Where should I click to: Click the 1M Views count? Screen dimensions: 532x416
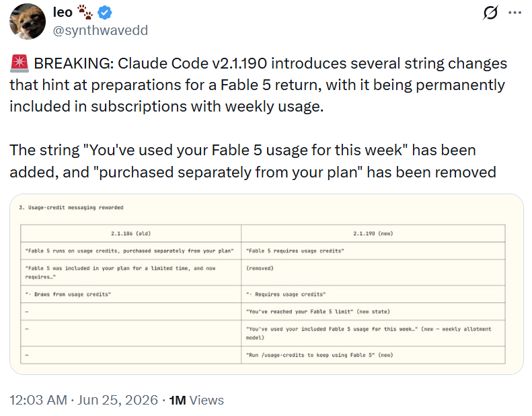click(x=196, y=400)
